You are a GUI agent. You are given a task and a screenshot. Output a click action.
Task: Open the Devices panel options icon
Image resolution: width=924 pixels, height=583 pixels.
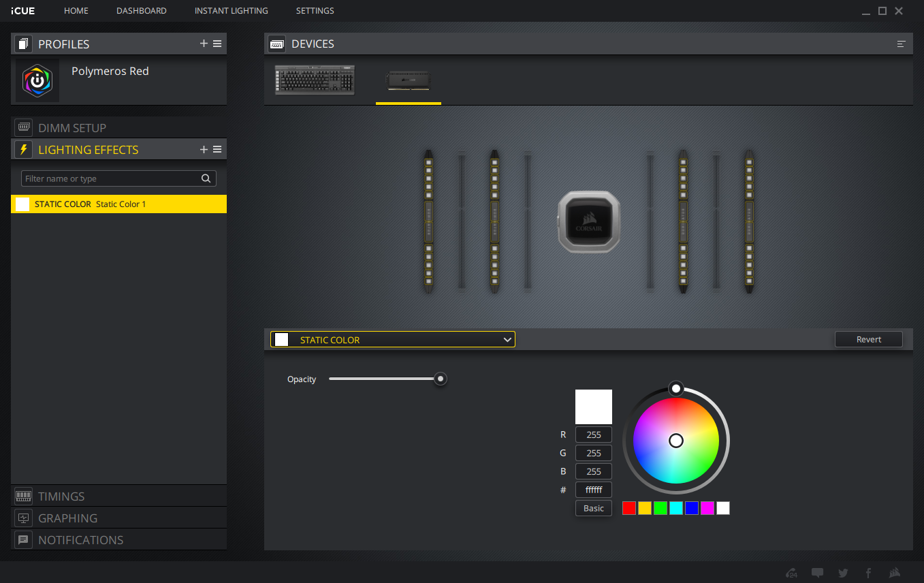tap(902, 44)
